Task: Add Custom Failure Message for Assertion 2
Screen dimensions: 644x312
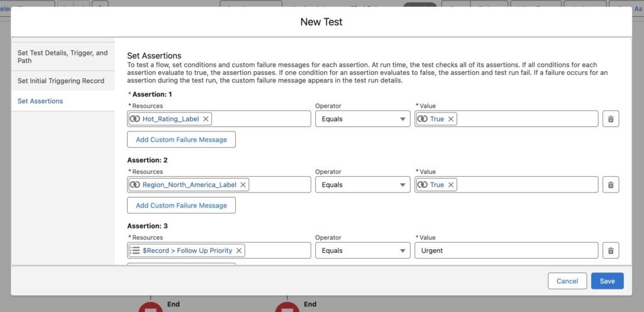Action: [181, 205]
